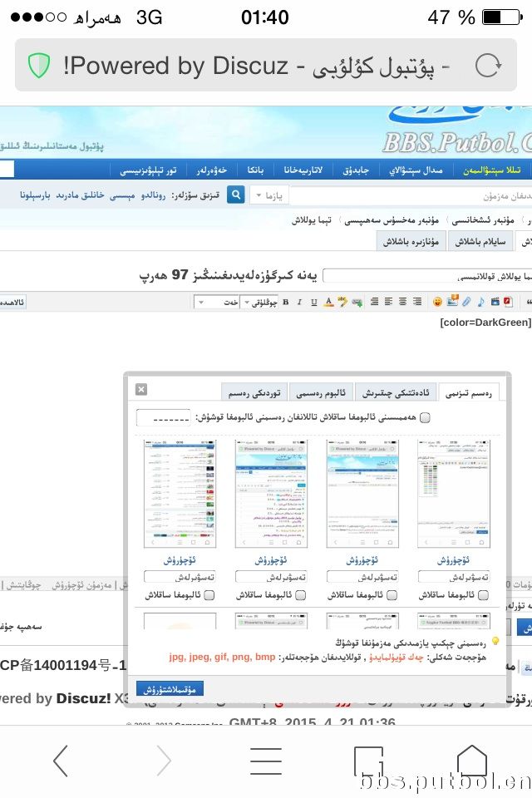The image size is (532, 798).
Task: Open the browser tabs switcher icon
Action: [x=368, y=761]
